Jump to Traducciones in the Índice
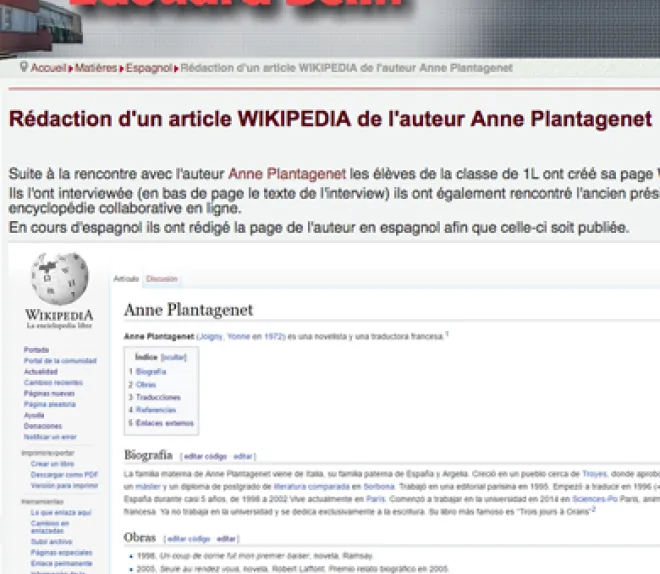This screenshot has width=660, height=574. click(x=158, y=397)
